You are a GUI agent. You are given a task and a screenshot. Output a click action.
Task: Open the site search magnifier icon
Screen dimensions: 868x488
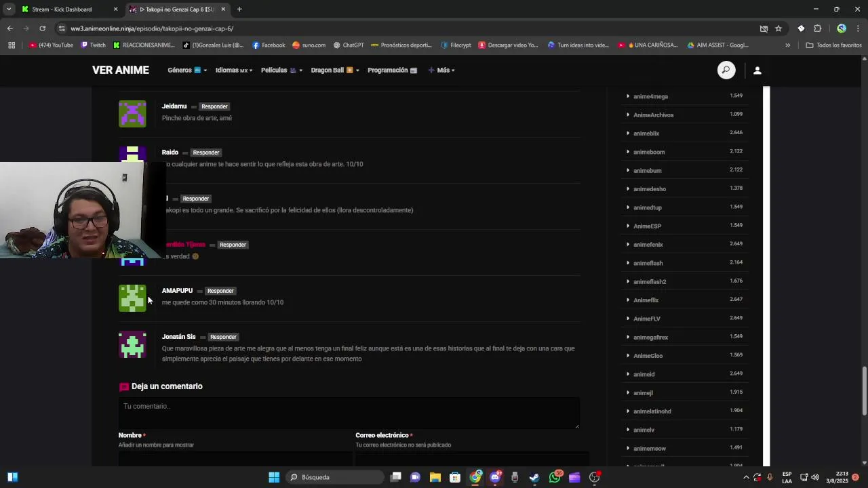[726, 70]
